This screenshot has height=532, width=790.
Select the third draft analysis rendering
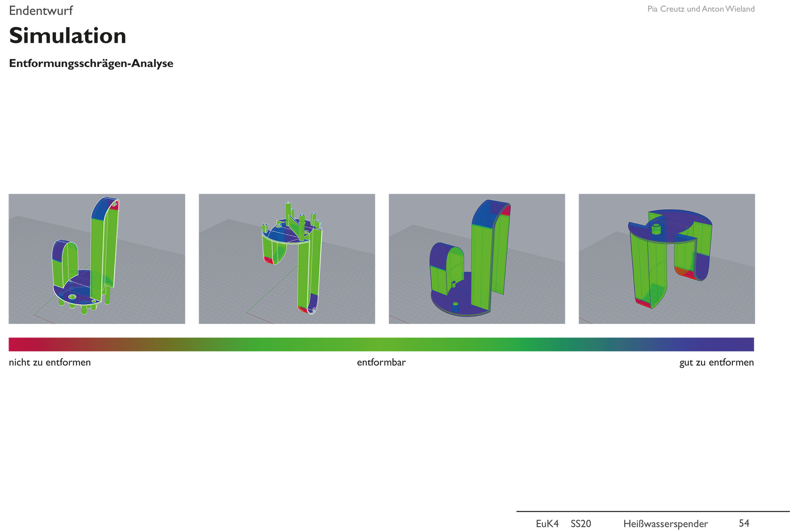(476, 259)
